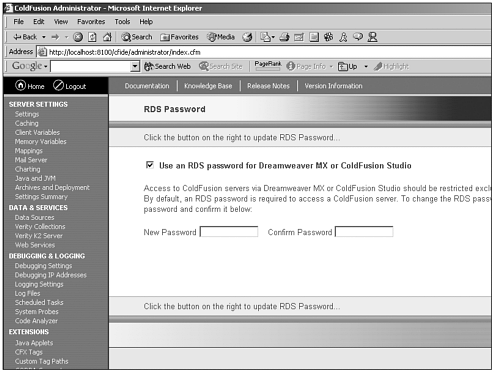Viewport: 495px width, 372px height.
Task: Open the Up button dropdown arrow
Action: pyautogui.click(x=366, y=66)
